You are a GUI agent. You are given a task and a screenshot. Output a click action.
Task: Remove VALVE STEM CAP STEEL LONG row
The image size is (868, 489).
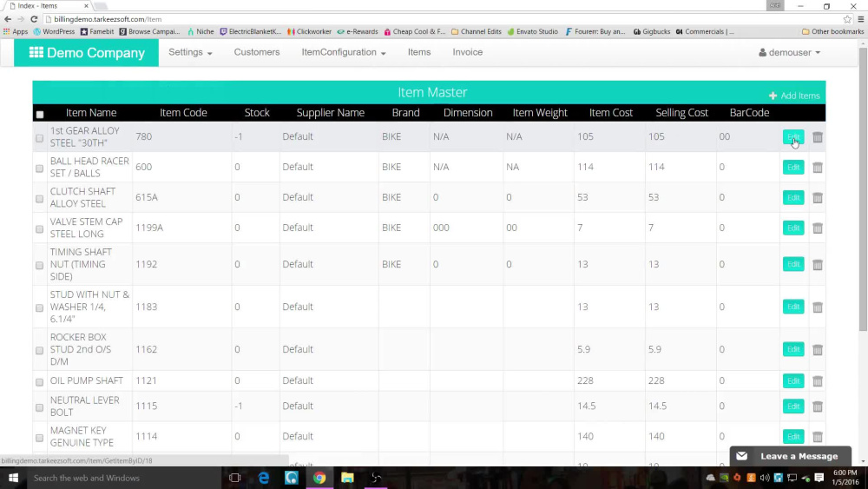tap(817, 228)
